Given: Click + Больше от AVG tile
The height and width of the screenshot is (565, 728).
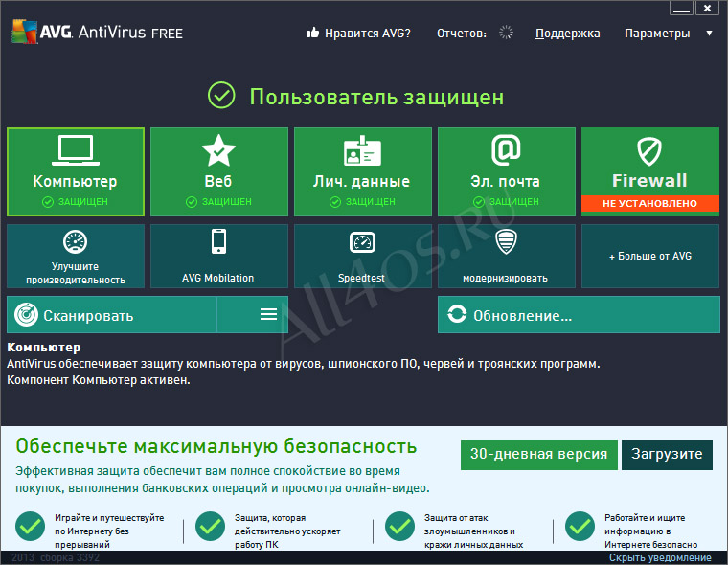Looking at the screenshot, I should point(650,257).
